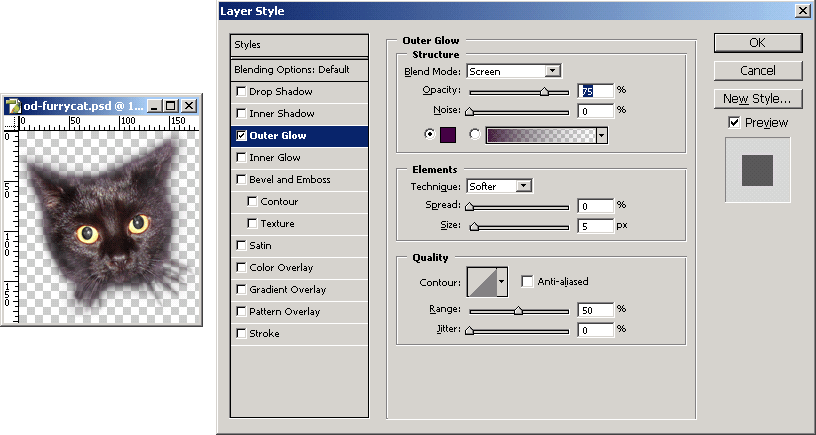Viewport: 816px width, 435px height.
Task: Click the ruler origin corner box
Action: (x=11, y=123)
